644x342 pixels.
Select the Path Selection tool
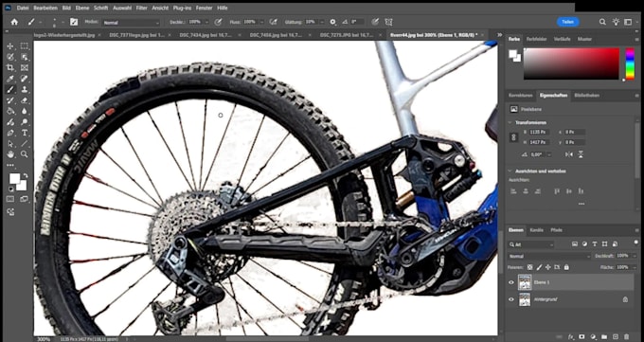tap(10, 144)
